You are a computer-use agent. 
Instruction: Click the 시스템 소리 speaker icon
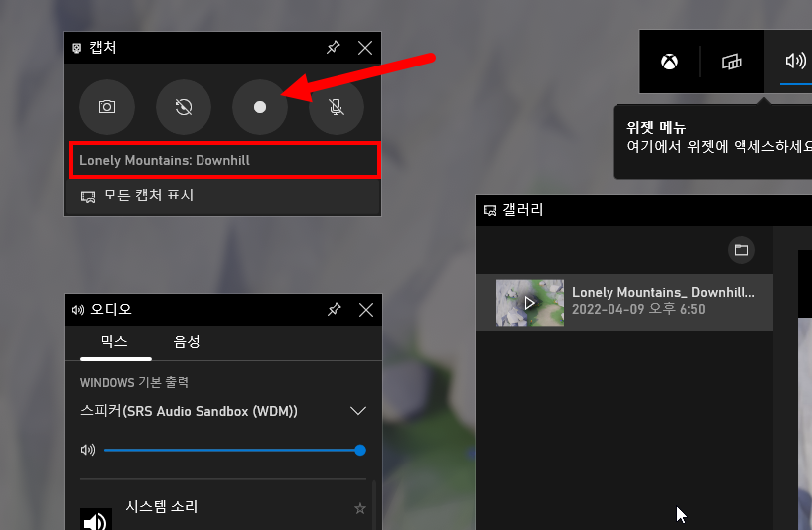pos(96,519)
